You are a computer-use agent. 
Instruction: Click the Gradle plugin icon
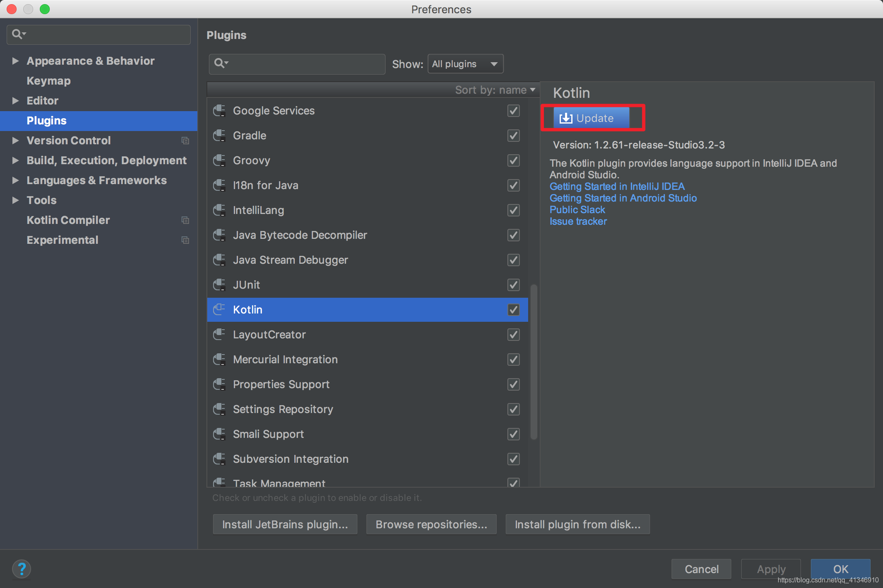[219, 136]
